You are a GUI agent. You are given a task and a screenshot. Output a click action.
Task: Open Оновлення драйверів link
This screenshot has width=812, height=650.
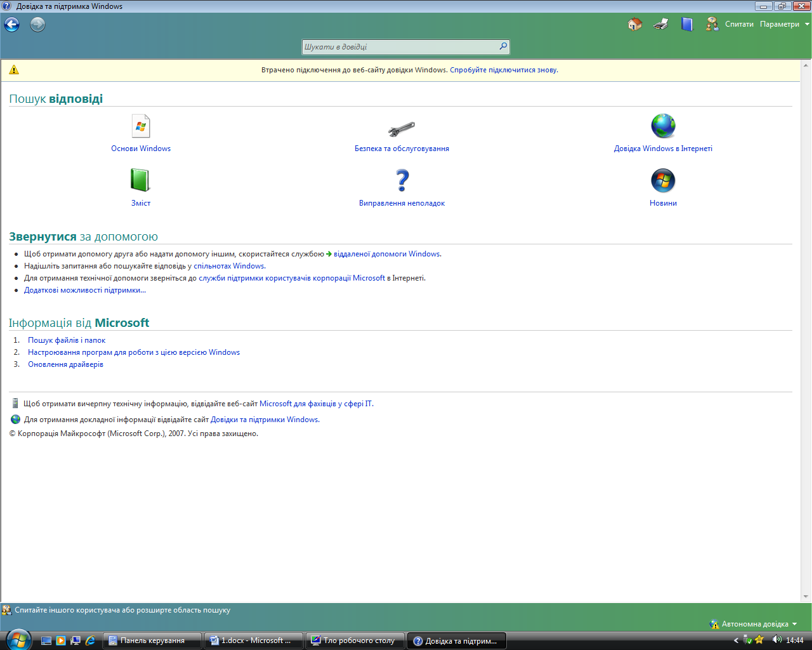click(65, 364)
